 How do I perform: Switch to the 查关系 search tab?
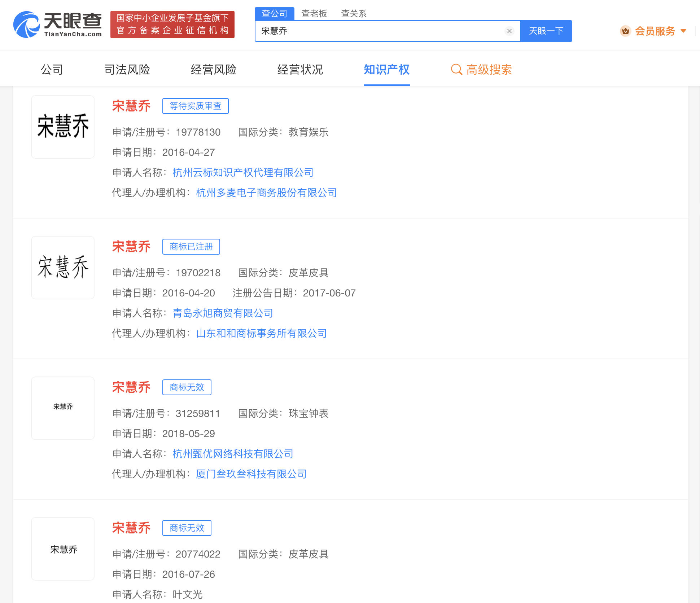pyautogui.click(x=354, y=14)
